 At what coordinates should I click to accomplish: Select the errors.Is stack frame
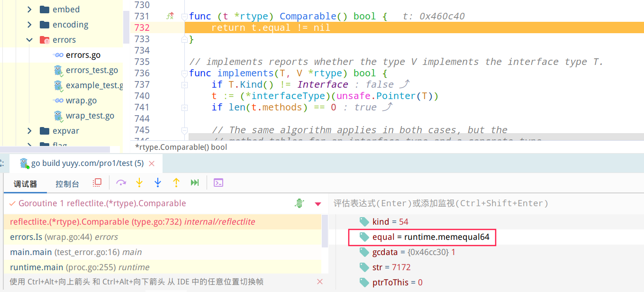tap(64, 237)
